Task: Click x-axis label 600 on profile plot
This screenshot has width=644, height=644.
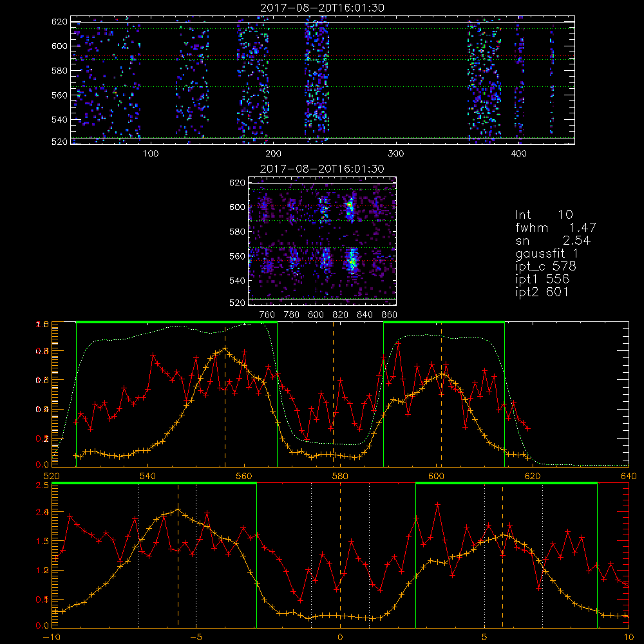Action: (436, 477)
